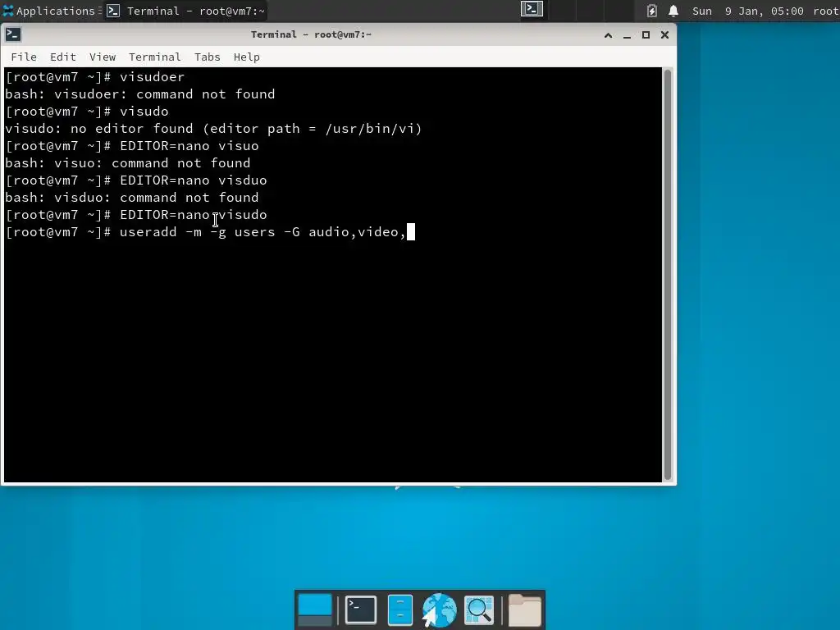
Task: Click the terminal icon in top panel
Action: click(x=532, y=9)
